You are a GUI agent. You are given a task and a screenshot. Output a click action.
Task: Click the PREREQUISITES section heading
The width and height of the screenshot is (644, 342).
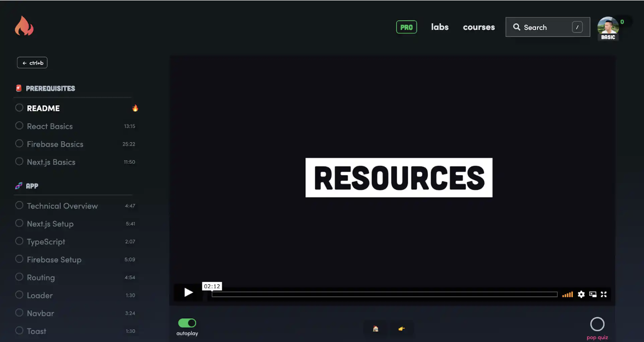point(51,88)
